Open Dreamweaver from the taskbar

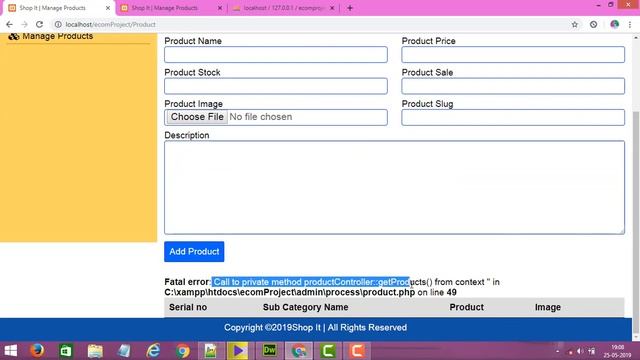pyautogui.click(x=269, y=351)
